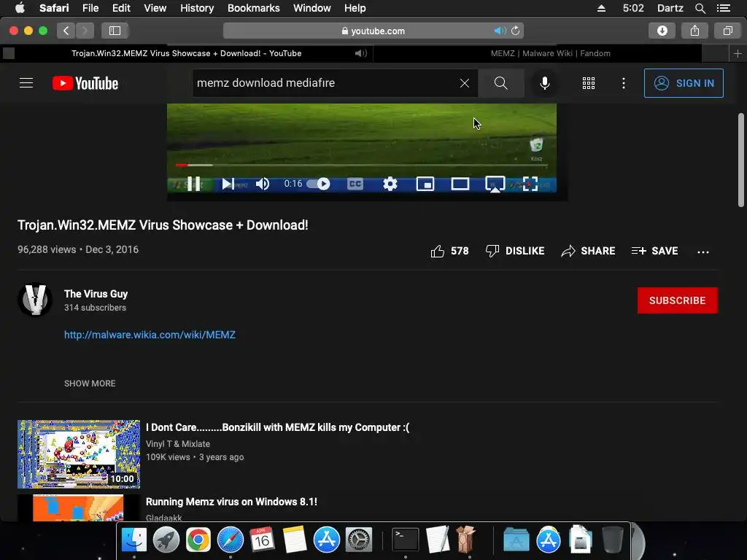Open System Preferences from the Dock
This screenshot has width=747, height=560.
click(x=359, y=540)
